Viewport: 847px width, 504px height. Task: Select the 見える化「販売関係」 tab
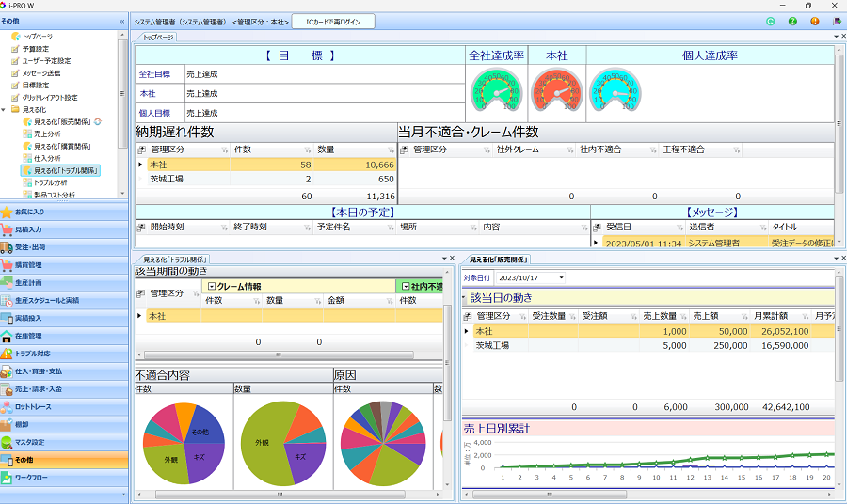point(498,259)
